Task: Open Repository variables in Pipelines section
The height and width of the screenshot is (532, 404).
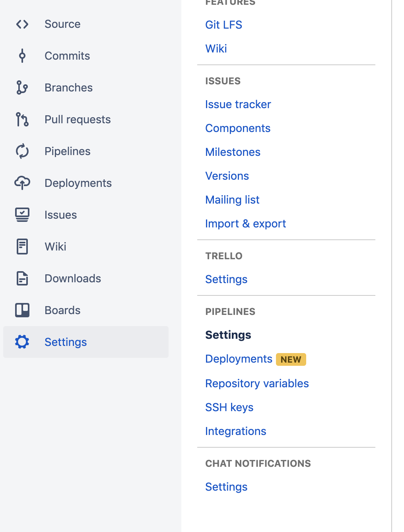Action: click(257, 383)
